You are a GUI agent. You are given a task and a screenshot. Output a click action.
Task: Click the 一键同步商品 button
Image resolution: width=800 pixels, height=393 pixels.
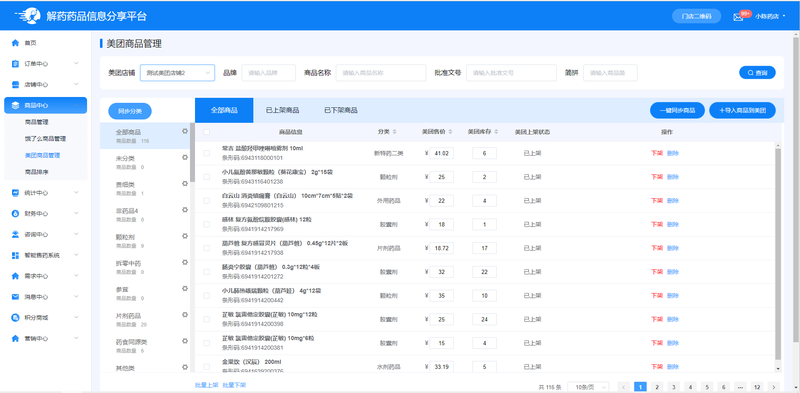[677, 110]
